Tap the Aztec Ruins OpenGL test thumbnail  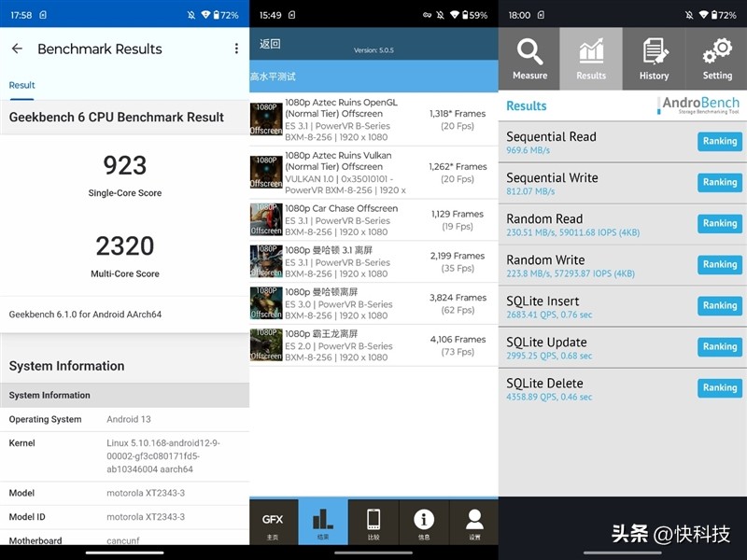[x=266, y=119]
